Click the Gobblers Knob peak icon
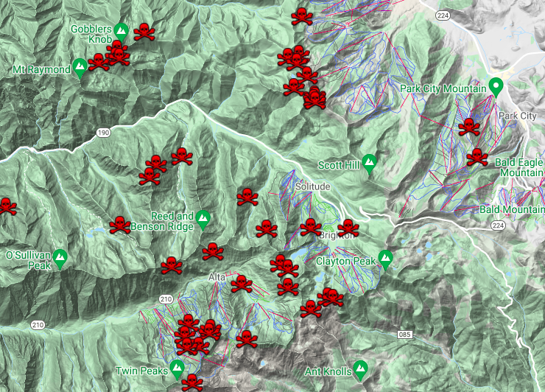The height and width of the screenshot is (392, 545). [122, 30]
